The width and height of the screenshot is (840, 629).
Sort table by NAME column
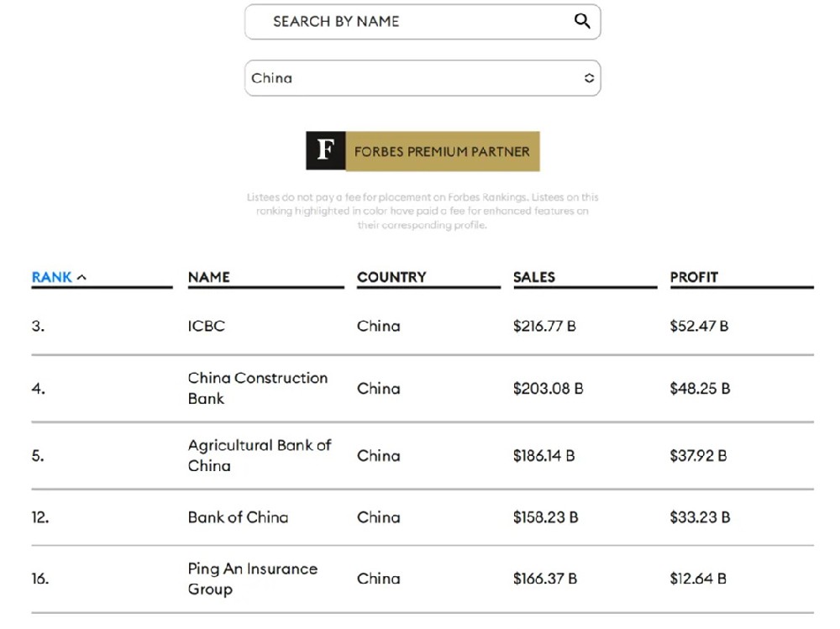209,277
